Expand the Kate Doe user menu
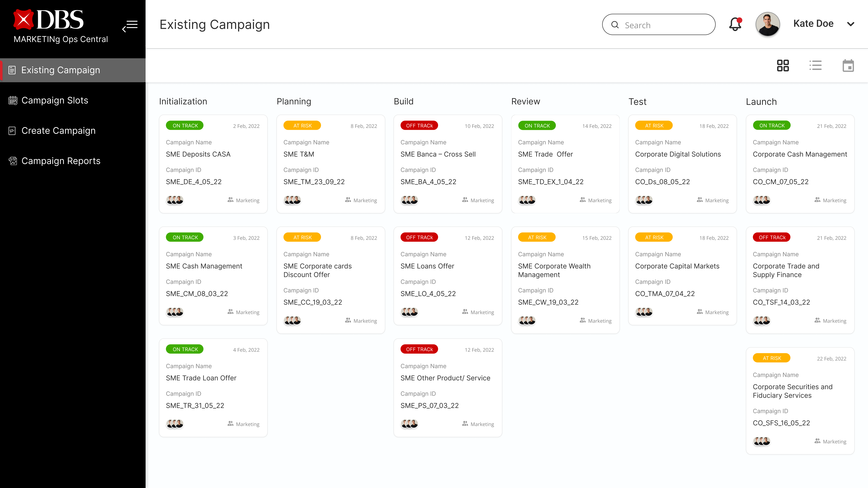Viewport: 868px width, 488px height. 851,24
